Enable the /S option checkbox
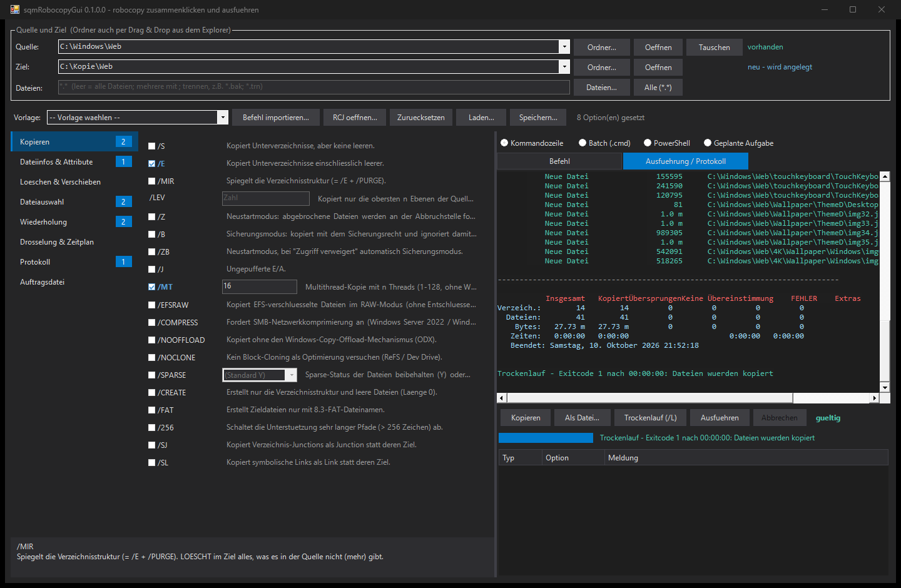The image size is (901, 588). (151, 146)
